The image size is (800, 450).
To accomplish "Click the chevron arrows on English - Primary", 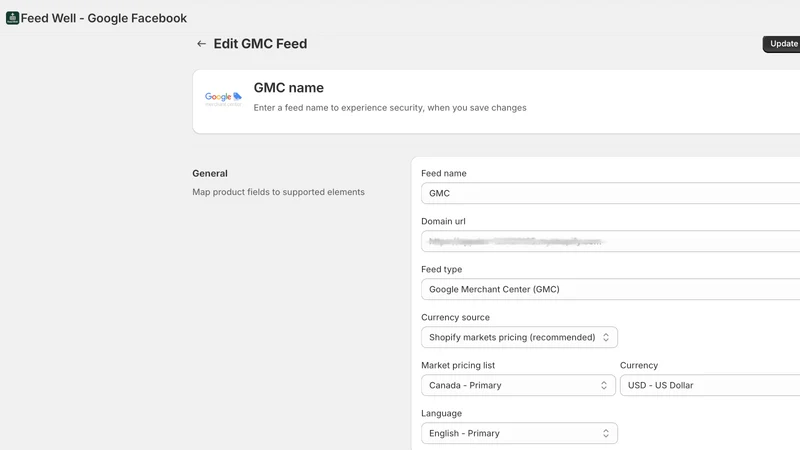I will (x=606, y=433).
